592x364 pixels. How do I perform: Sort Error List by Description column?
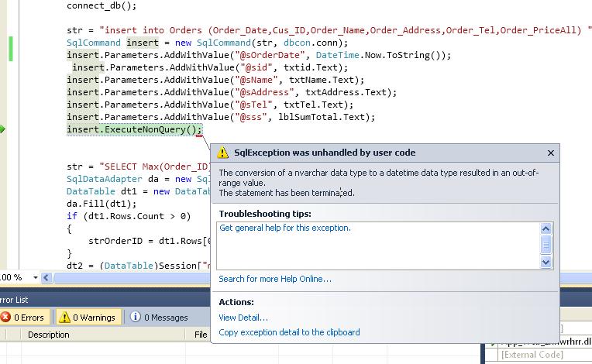tap(49, 335)
